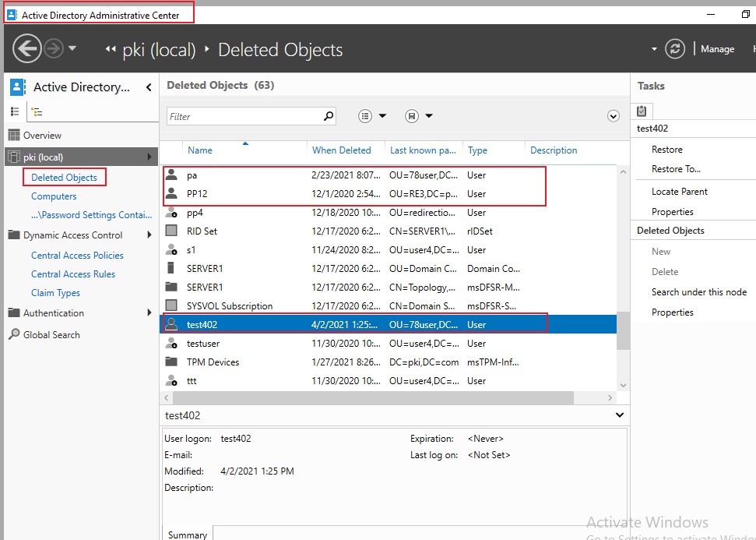Open the Summary tab

tap(188, 533)
